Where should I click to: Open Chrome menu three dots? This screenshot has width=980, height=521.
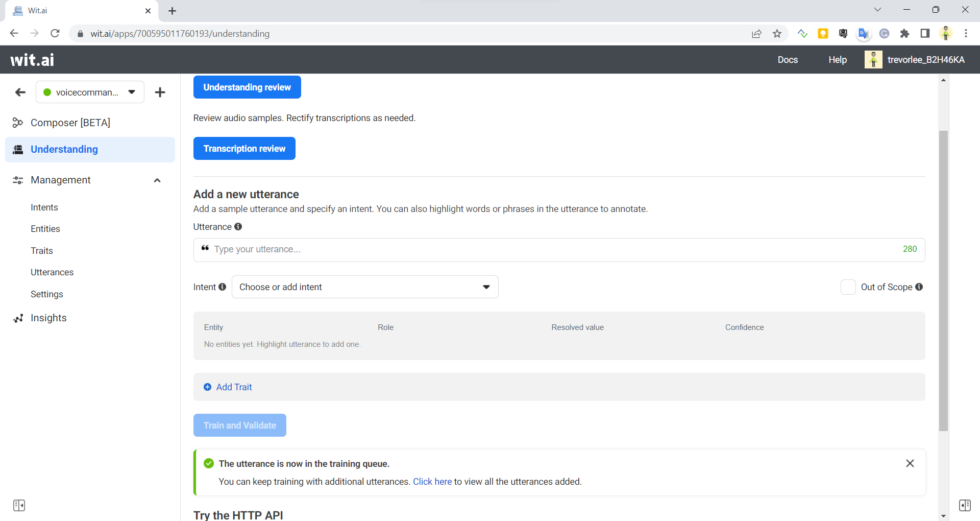tap(966, 34)
